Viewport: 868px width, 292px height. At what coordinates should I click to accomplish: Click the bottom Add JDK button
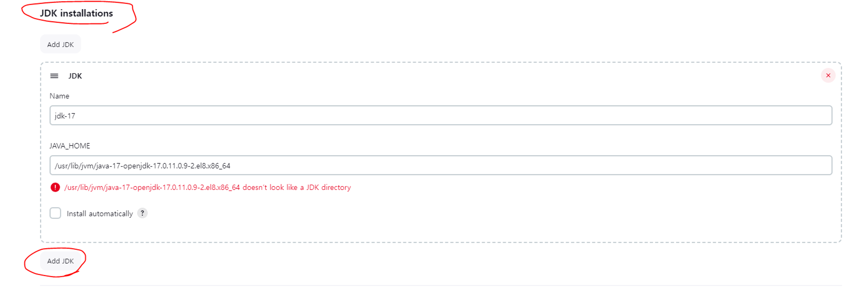[x=60, y=261]
